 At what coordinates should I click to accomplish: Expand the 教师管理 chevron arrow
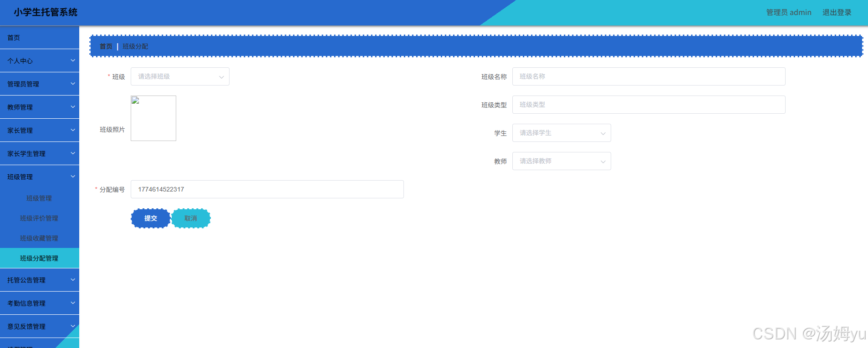pos(73,107)
